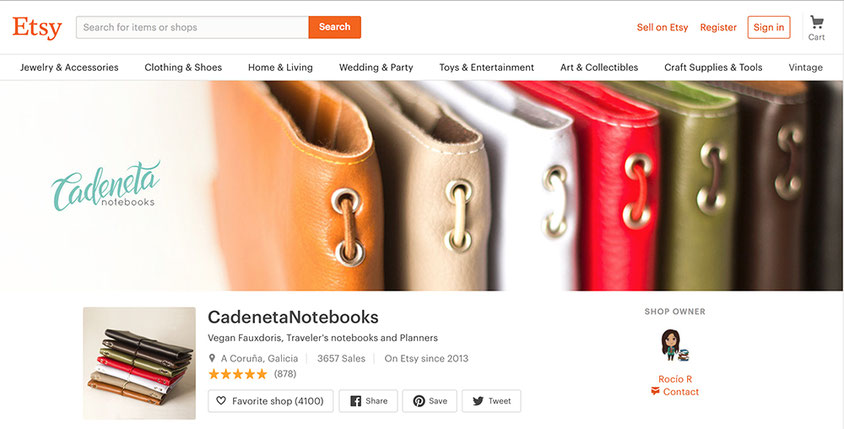Click the Pinterest icon on Save button
The width and height of the screenshot is (844, 429).
pyautogui.click(x=419, y=401)
